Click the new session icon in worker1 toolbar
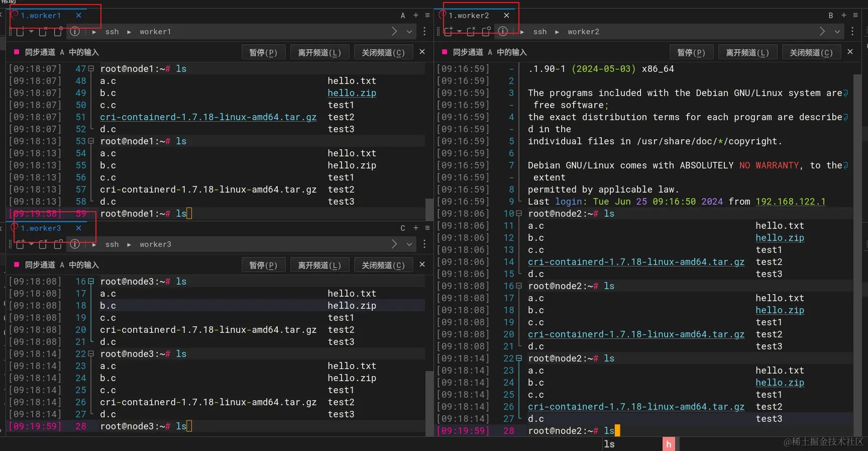The image size is (868, 451). tap(20, 32)
